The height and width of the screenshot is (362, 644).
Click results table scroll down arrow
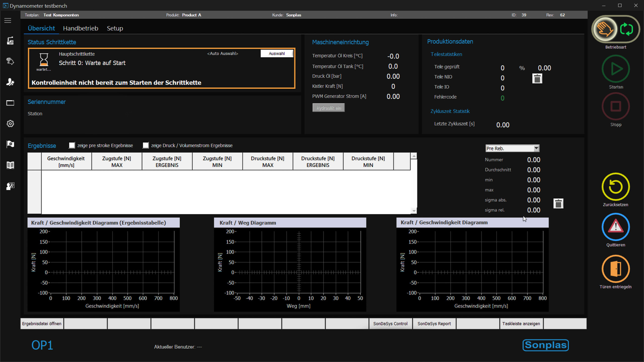pyautogui.click(x=414, y=211)
